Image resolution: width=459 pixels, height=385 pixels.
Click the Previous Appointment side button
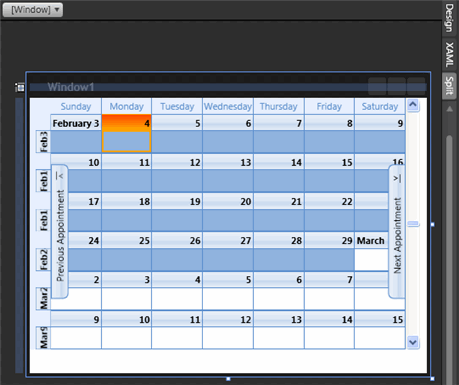click(x=60, y=231)
